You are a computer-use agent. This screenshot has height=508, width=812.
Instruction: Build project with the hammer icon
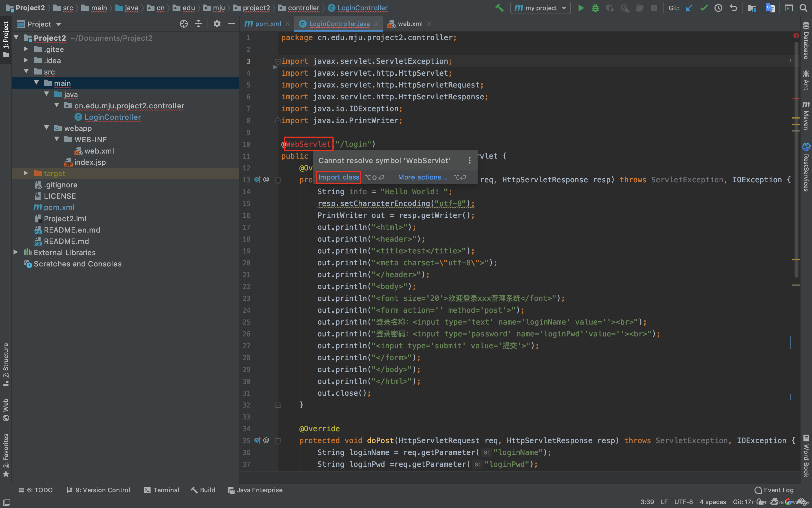pyautogui.click(x=499, y=8)
